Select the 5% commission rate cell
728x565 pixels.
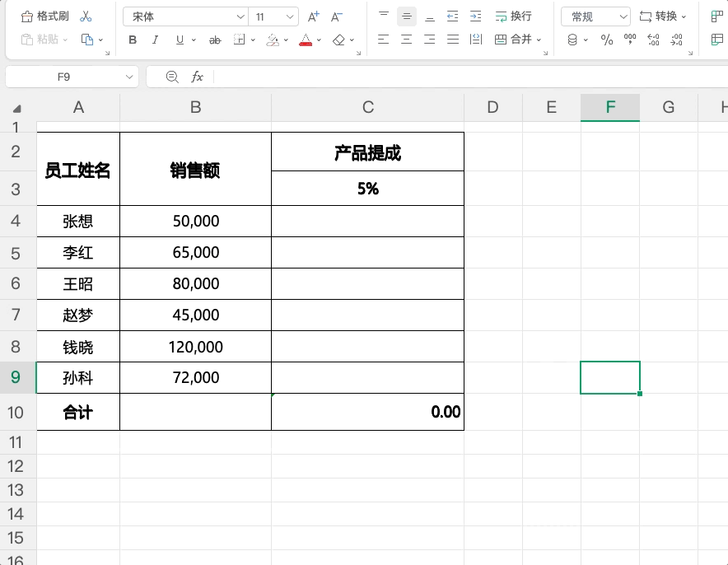coord(368,189)
